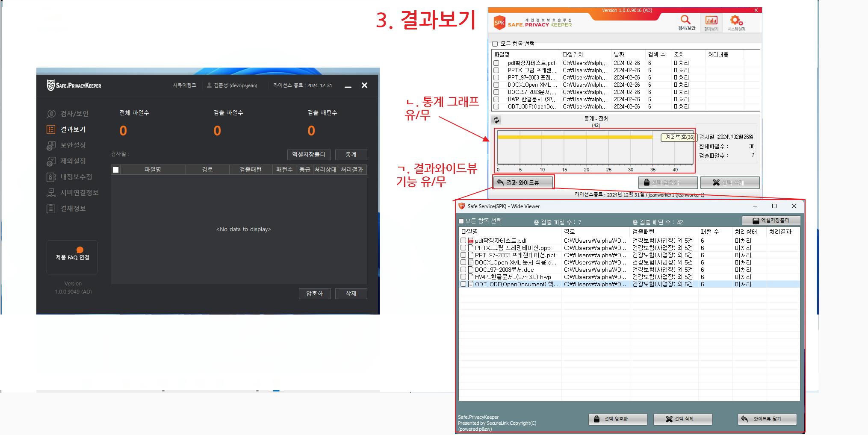Click the 시큐어링크 link in the header
The image size is (868, 435).
tap(184, 85)
